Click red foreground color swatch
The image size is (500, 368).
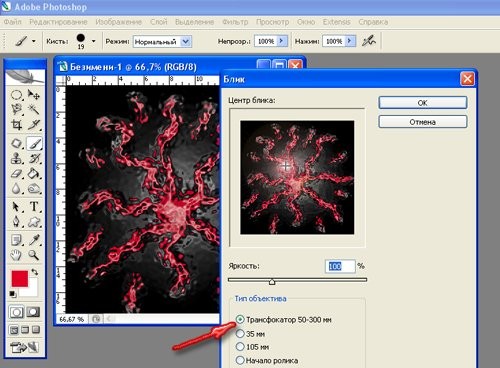[x=20, y=278]
